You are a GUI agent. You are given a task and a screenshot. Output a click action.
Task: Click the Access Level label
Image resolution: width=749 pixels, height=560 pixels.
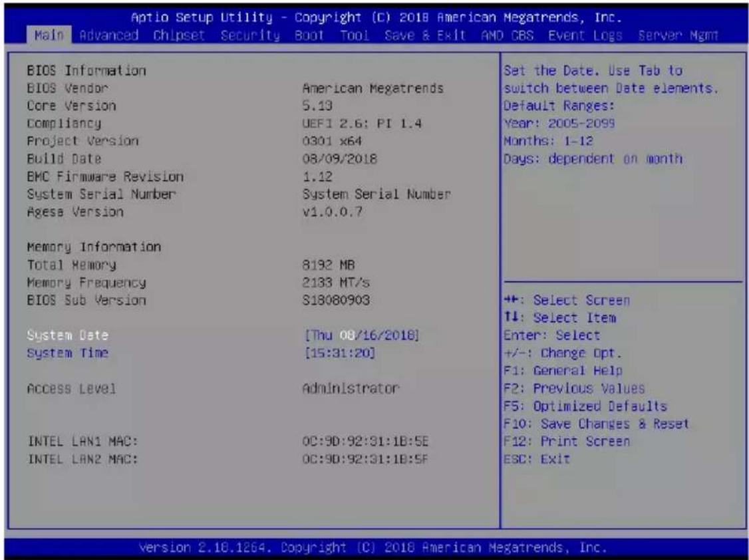pos(71,388)
